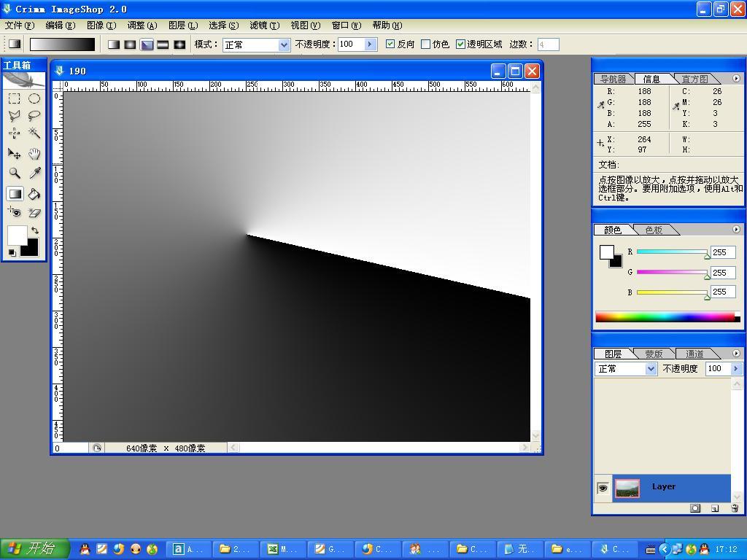Swap foreground and background colors
The image size is (747, 560).
pos(34,230)
